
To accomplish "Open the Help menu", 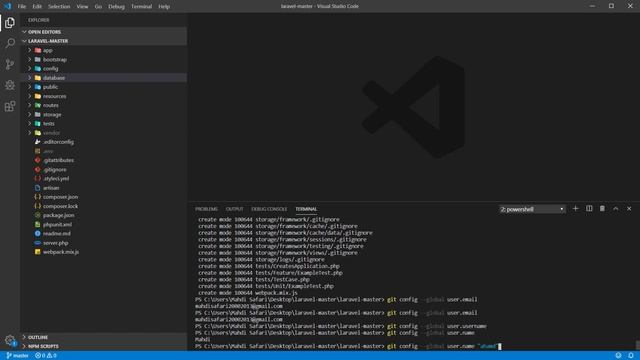I will click(164, 7).
